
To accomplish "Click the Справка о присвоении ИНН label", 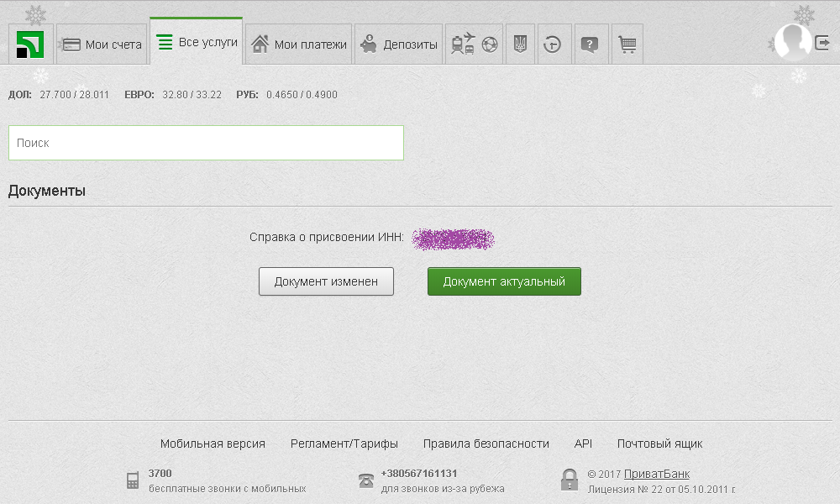I will tap(326, 237).
